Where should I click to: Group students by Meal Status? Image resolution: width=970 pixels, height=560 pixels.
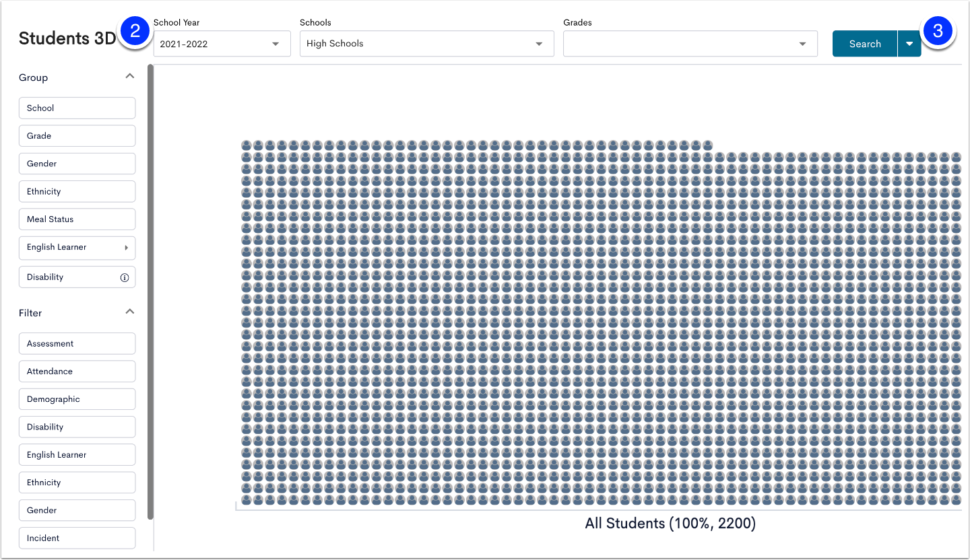click(77, 219)
